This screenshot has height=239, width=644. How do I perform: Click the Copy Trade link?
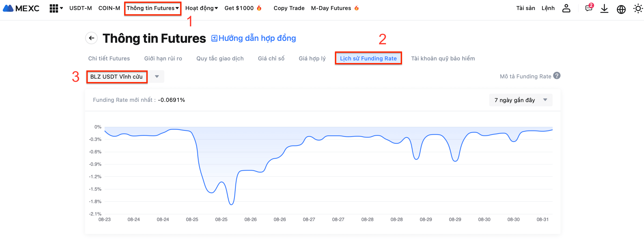(289, 8)
